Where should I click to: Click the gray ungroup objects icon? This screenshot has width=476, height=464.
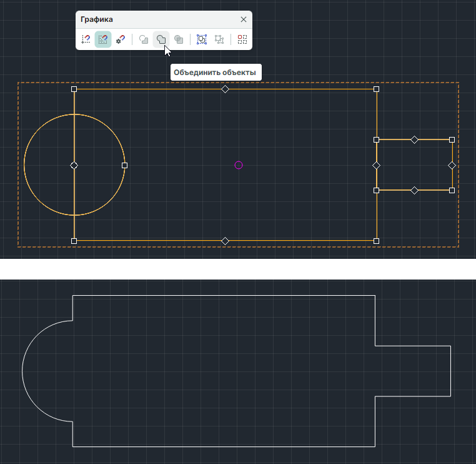[x=219, y=39]
